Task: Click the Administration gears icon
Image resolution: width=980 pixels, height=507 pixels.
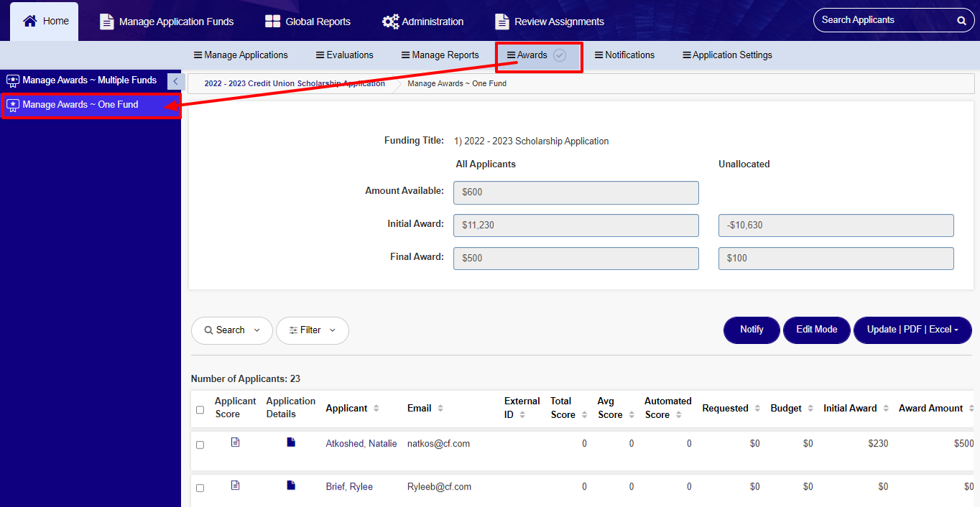Action: [390, 22]
